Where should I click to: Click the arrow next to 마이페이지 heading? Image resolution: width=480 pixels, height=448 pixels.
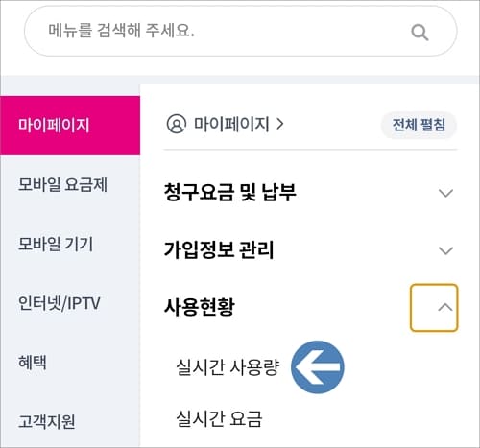[x=280, y=124]
